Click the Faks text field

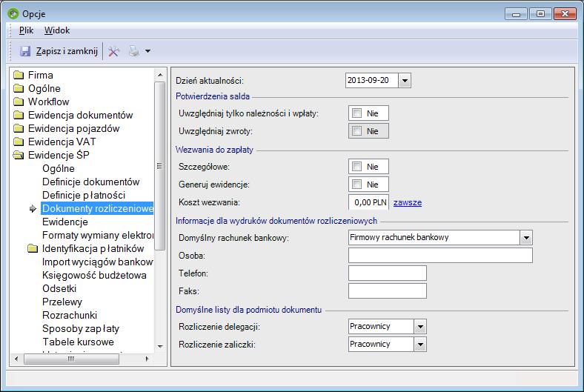point(388,291)
